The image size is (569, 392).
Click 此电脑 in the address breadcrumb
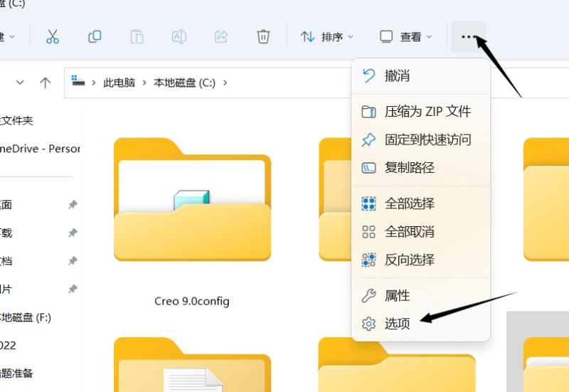pyautogui.click(x=119, y=83)
